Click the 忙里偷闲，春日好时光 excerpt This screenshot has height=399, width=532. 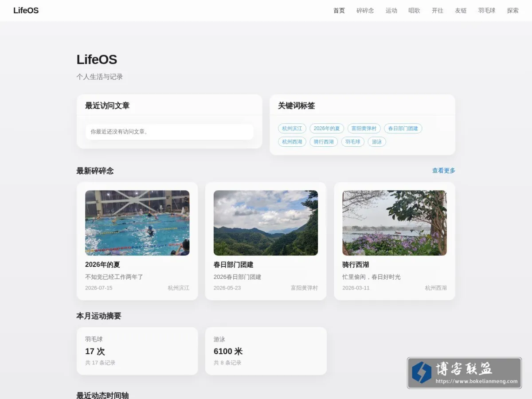click(372, 277)
